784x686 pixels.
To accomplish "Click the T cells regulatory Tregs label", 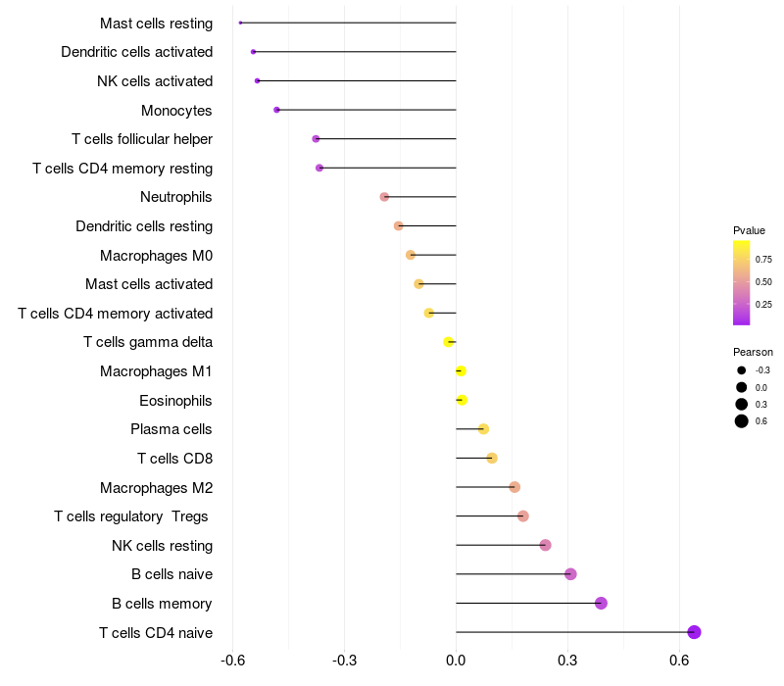I will (131, 516).
